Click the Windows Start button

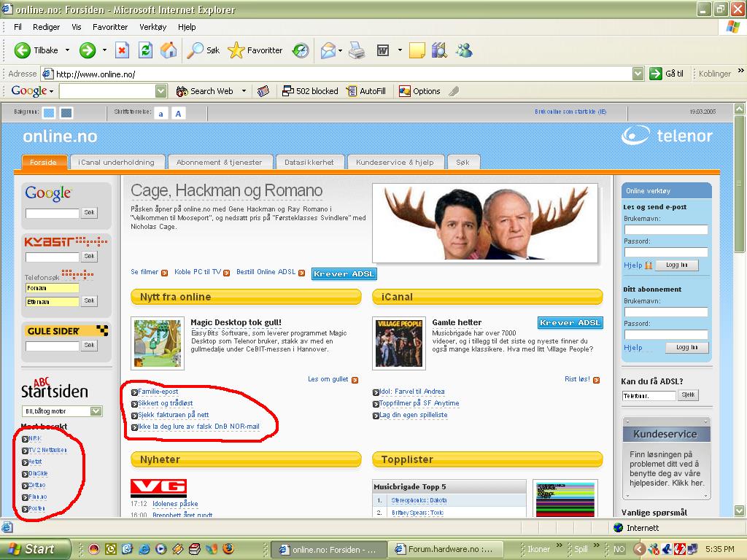click(x=35, y=549)
